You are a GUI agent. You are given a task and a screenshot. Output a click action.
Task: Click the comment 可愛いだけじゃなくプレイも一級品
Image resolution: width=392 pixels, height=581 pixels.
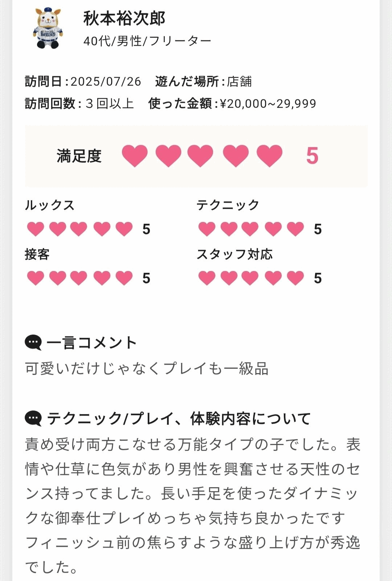[147, 369]
